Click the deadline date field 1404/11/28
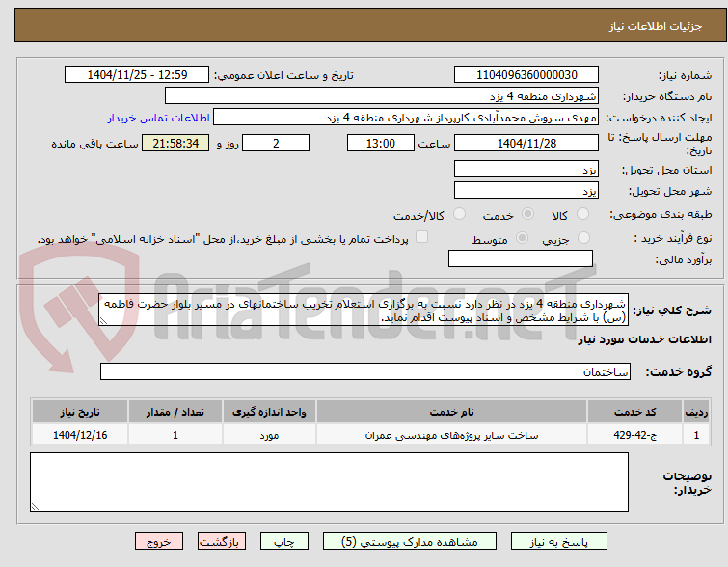 coord(526,143)
